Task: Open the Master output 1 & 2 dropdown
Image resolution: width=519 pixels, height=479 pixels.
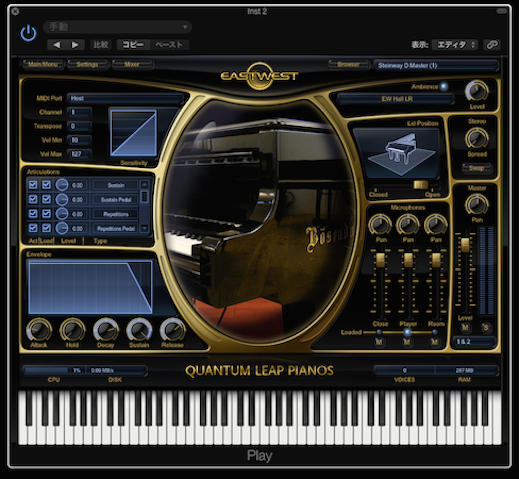Action: (x=474, y=342)
